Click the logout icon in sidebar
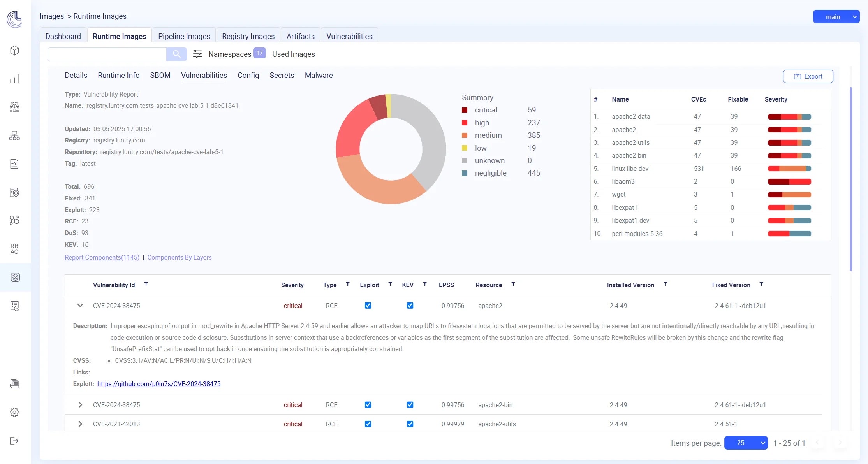Image resolution: width=868 pixels, height=464 pixels. point(14,441)
